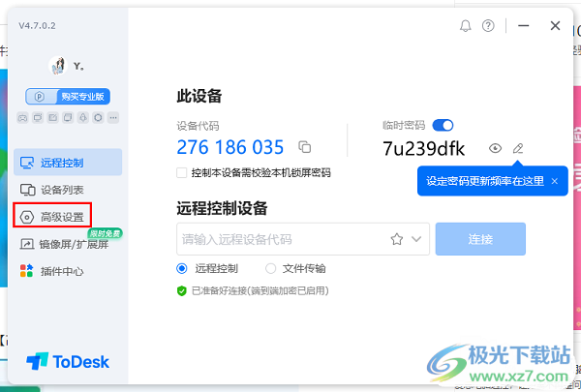Check the 控制本设备需校验本机锁屏密码 checkbox
Image resolution: width=581 pixels, height=392 pixels.
pyautogui.click(x=182, y=172)
